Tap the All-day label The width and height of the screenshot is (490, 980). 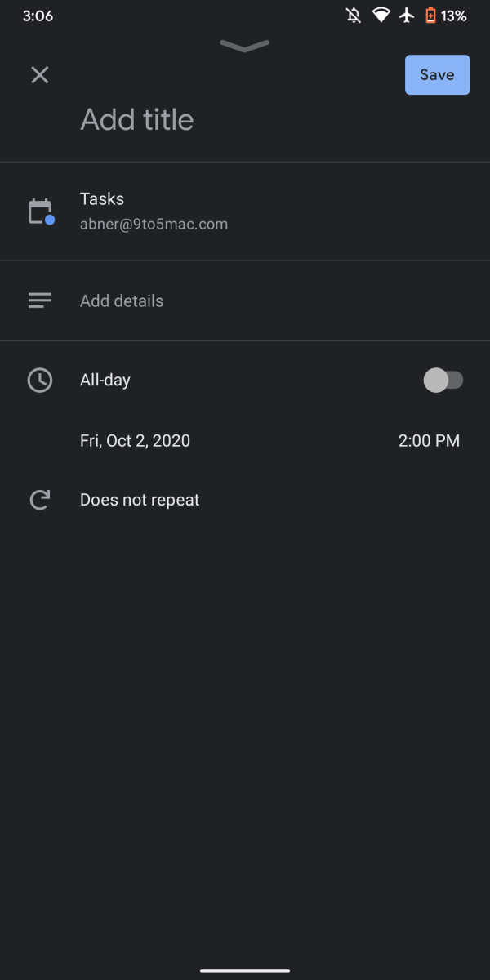pos(105,380)
